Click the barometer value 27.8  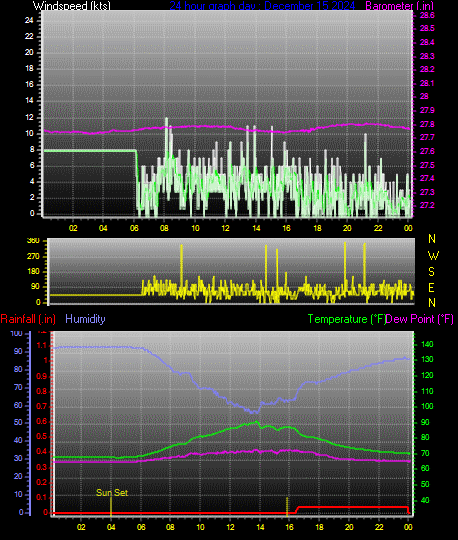427,124
